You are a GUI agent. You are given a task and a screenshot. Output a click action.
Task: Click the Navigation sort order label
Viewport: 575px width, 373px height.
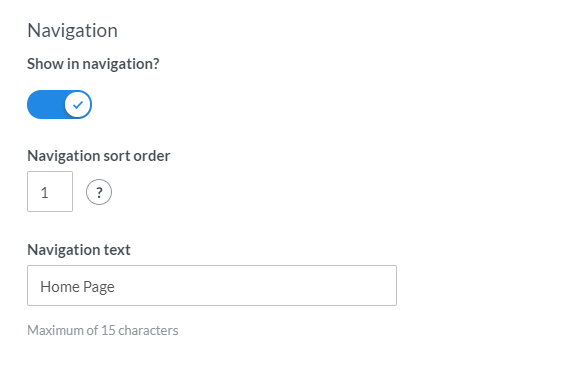click(x=99, y=156)
